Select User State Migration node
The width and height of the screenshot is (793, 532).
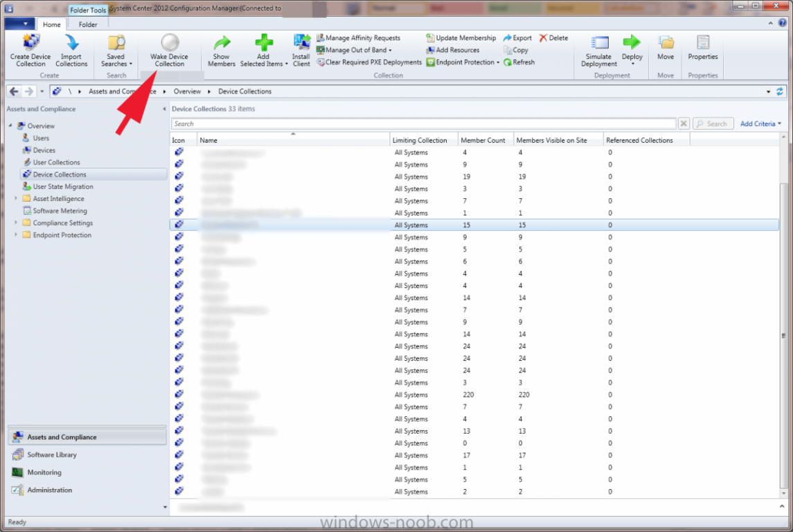63,186
